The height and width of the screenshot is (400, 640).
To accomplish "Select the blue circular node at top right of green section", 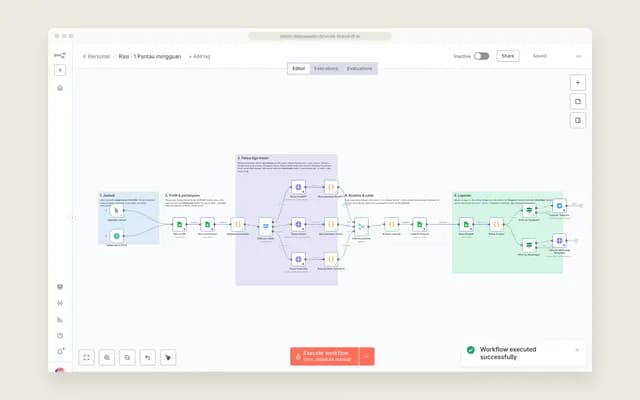I will click(560, 206).
